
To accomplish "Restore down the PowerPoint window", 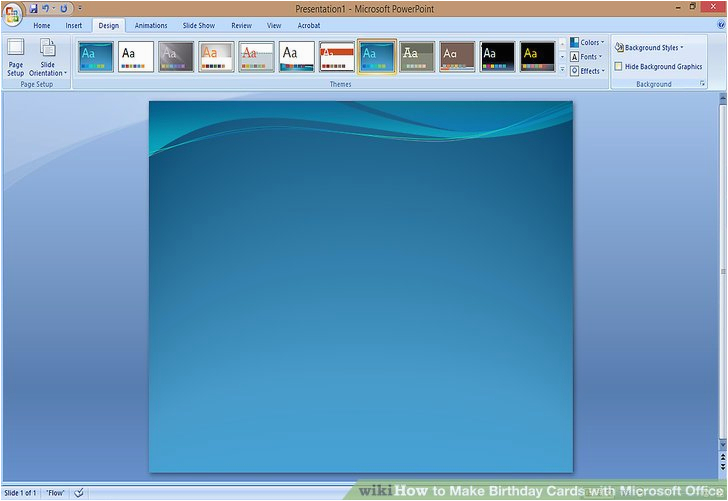I will 692,7.
